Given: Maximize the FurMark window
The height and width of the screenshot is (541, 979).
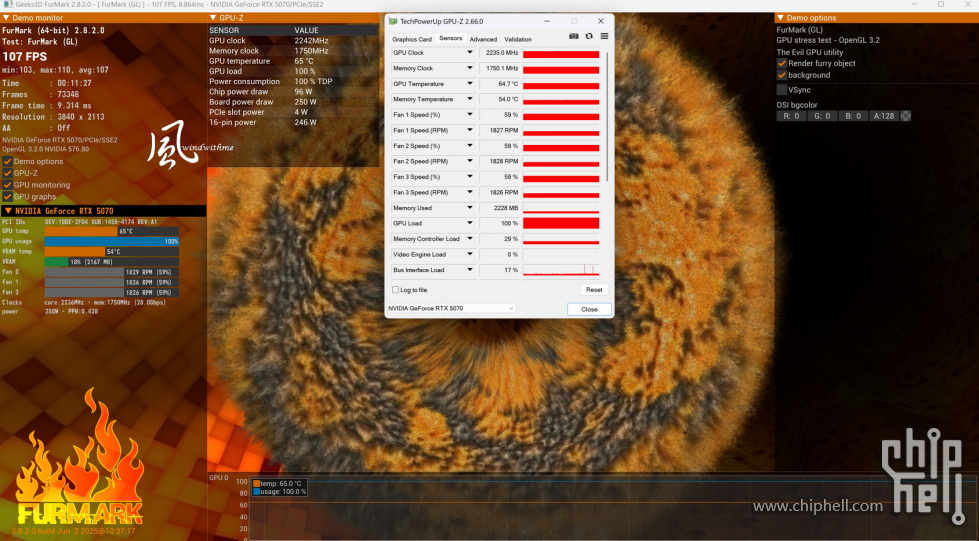Looking at the screenshot, I should tap(940, 4).
